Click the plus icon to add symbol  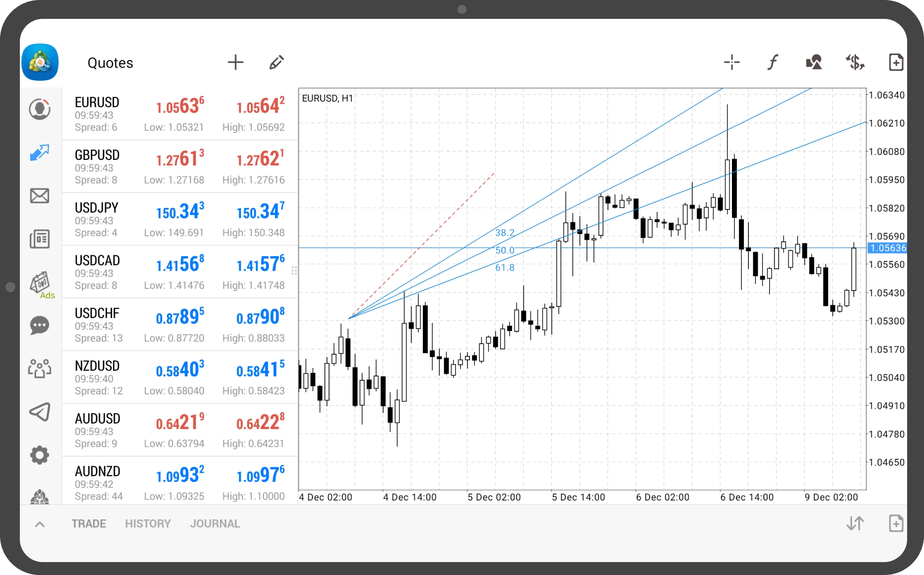coord(235,63)
